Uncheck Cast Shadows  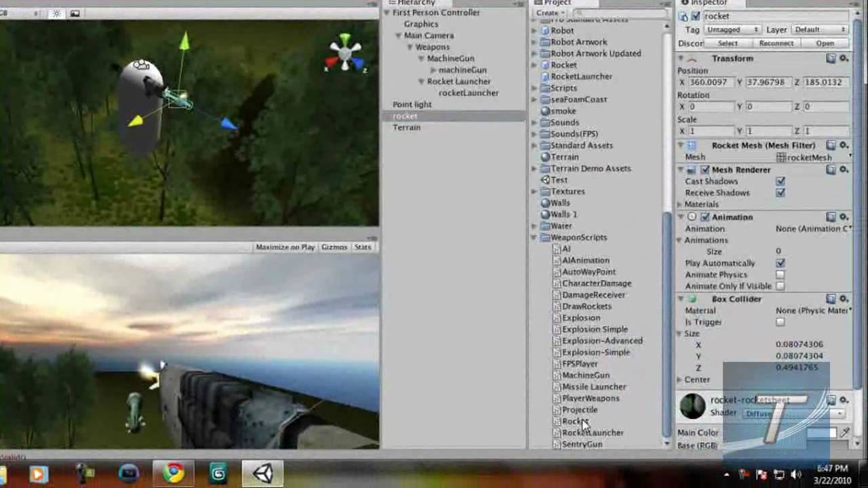point(780,181)
